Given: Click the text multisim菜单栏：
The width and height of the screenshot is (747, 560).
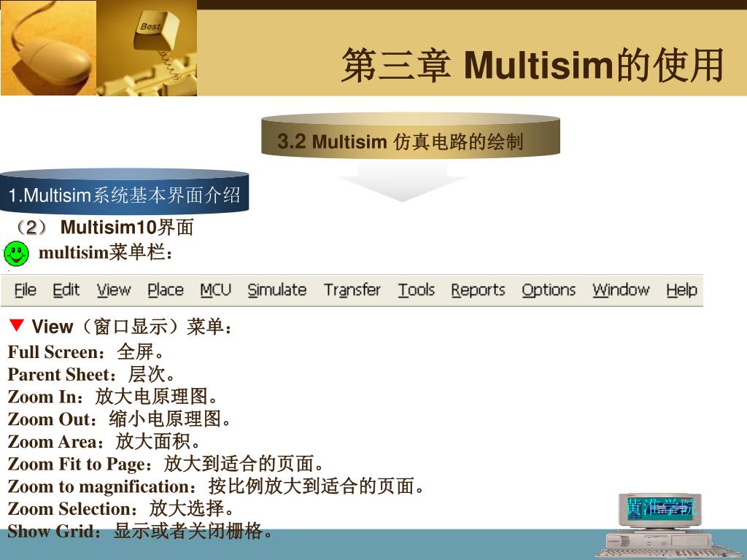Looking at the screenshot, I should click(106, 252).
